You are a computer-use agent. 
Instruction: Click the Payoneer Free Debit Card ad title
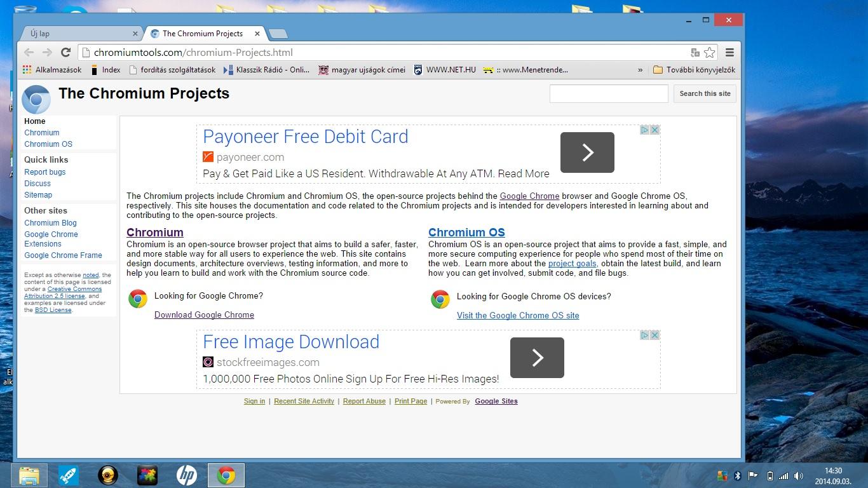pyautogui.click(x=306, y=137)
